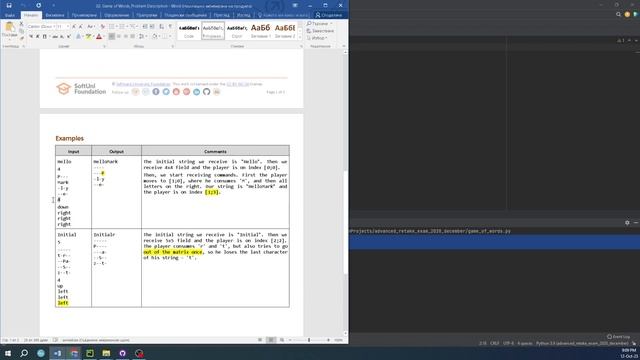The height and width of the screenshot is (360, 640).
Task: Open the font name combo box
Action: click(41, 26)
